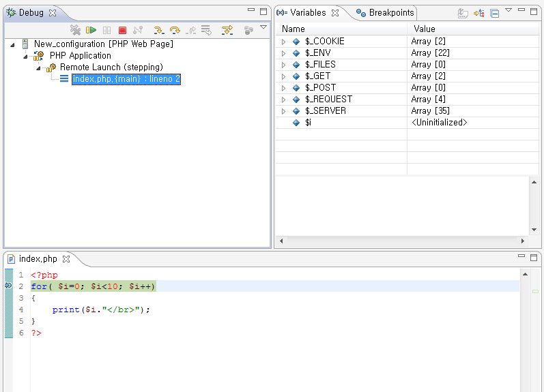The height and width of the screenshot is (392, 544).
Task: Click the Variables detail pane scroll-up arrow
Action: 534,182
